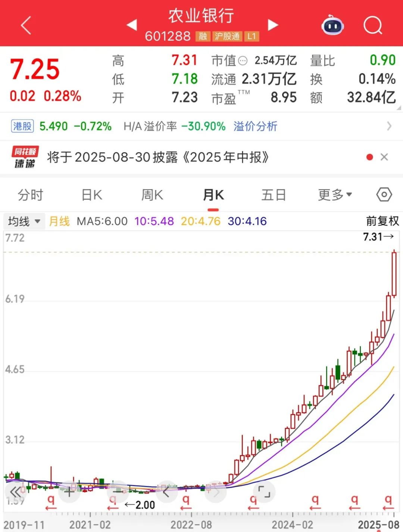Switch to previous stock with left triangle
The height and width of the screenshot is (532, 403).
click(x=132, y=25)
